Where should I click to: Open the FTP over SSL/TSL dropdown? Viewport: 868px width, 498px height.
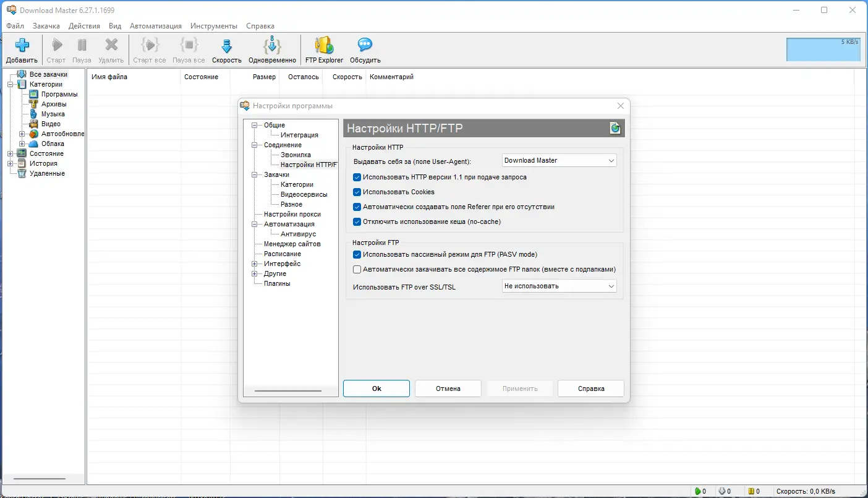[560, 286]
